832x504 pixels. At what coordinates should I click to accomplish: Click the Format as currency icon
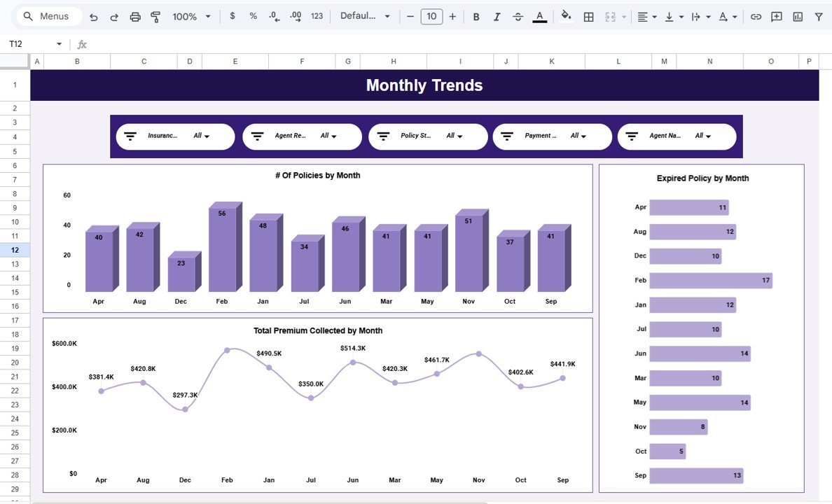pyautogui.click(x=233, y=15)
